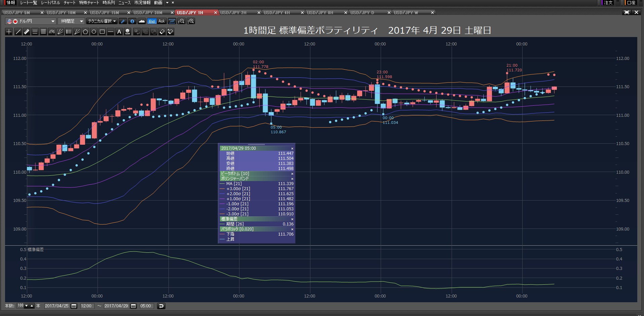Open the レート一覧 menu

point(29,3)
